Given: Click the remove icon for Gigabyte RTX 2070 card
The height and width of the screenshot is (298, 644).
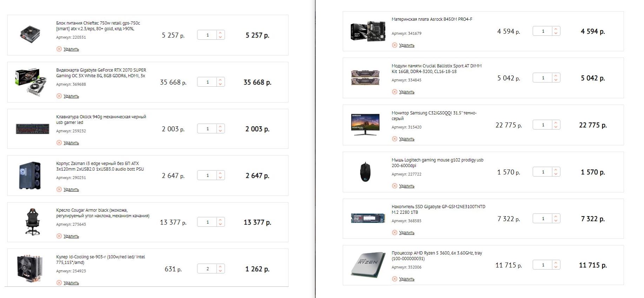Looking at the screenshot, I should pyautogui.click(x=59, y=96).
